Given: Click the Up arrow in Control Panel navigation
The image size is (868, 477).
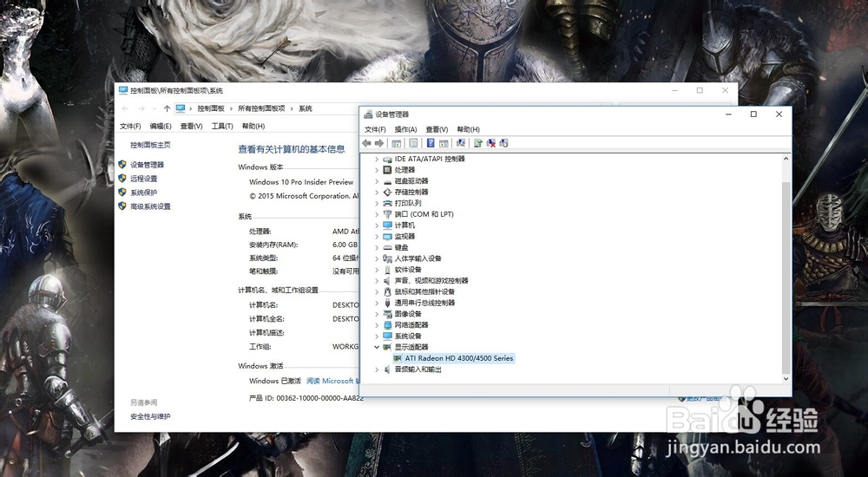Looking at the screenshot, I should tap(167, 109).
